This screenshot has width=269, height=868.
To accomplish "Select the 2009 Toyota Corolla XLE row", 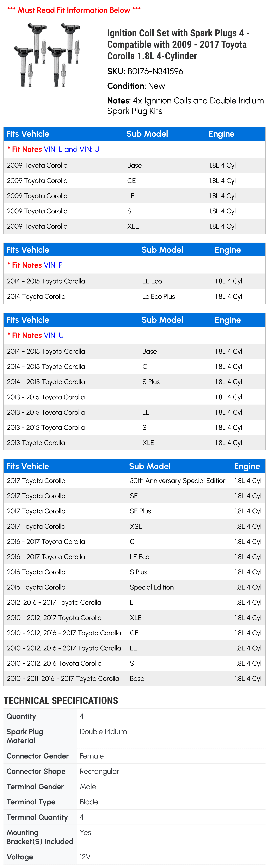I will pos(134,226).
